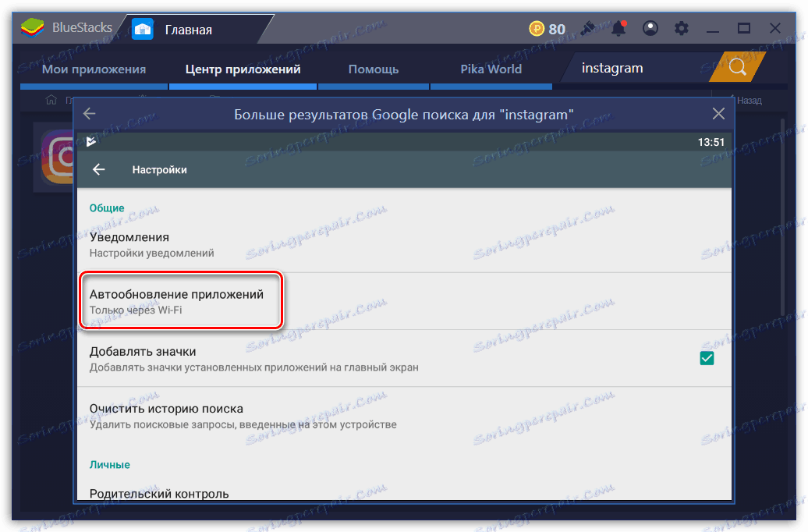Click the Play Store icon in status bar
The width and height of the screenshot is (808, 532).
pos(91,142)
